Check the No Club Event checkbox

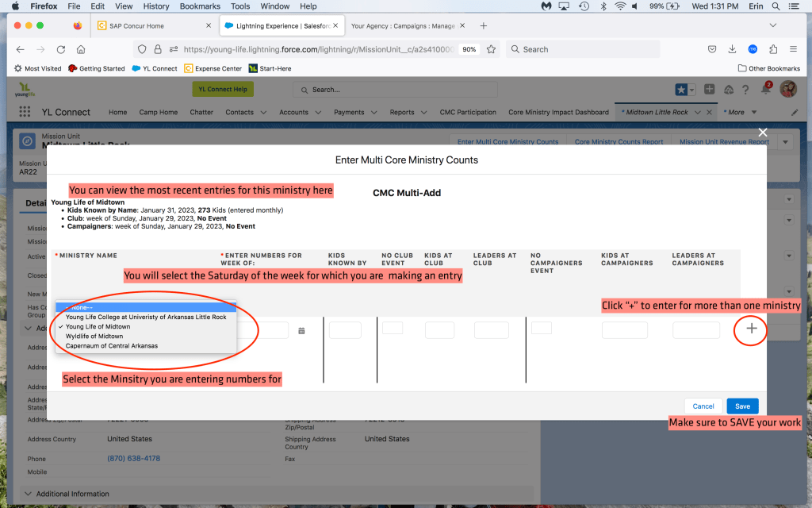pos(392,328)
